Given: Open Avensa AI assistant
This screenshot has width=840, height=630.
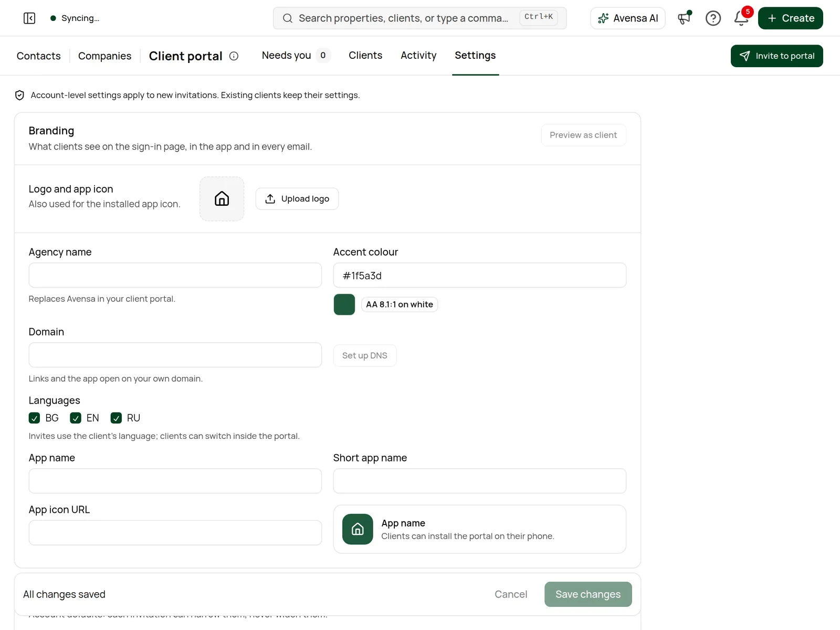Looking at the screenshot, I should coord(628,18).
